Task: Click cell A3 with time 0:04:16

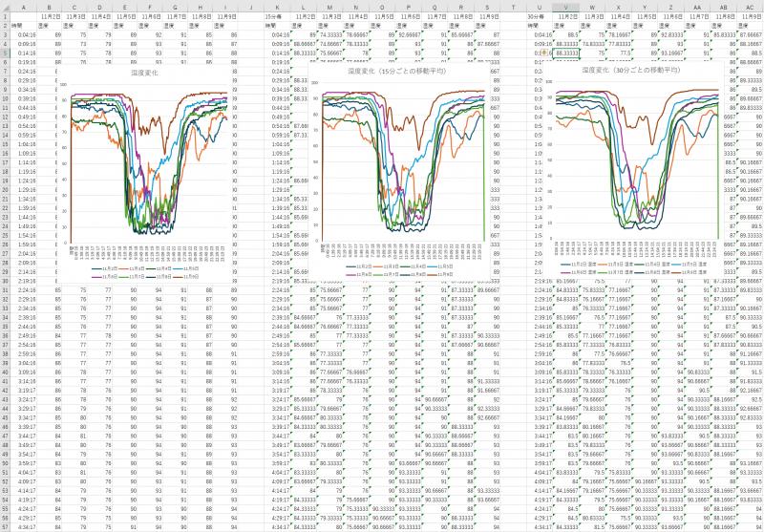Action: (24, 34)
